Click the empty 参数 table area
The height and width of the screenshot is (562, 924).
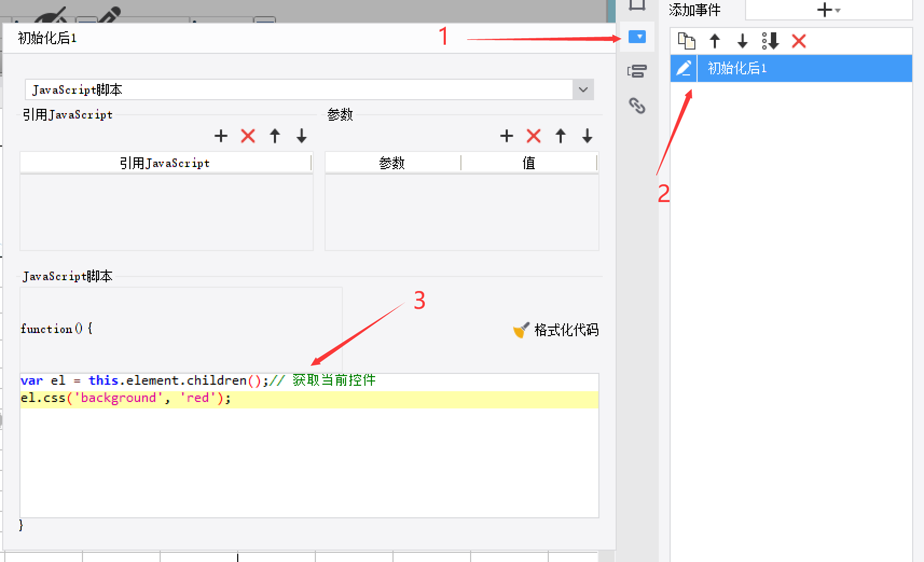click(462, 212)
